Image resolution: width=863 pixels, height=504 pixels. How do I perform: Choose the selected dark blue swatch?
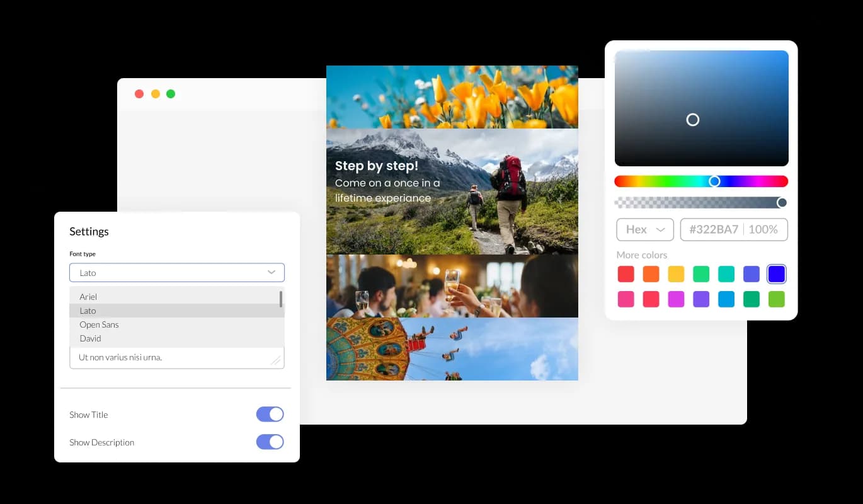tap(777, 274)
